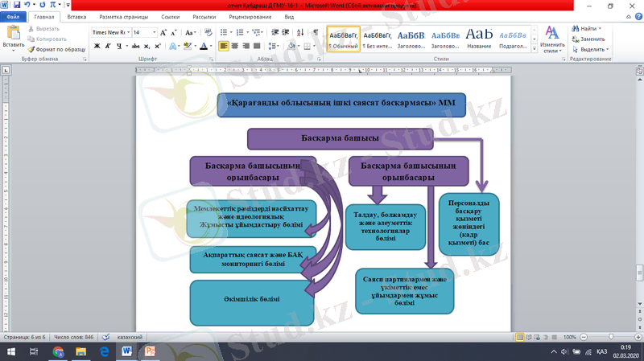Toggle left text alignment

tap(224, 47)
